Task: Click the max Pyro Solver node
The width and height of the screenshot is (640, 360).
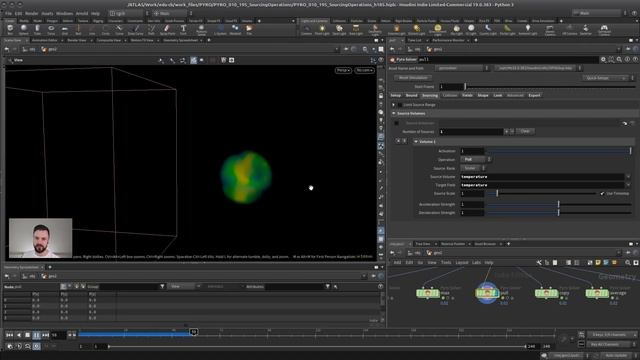Action: [x=428, y=293]
